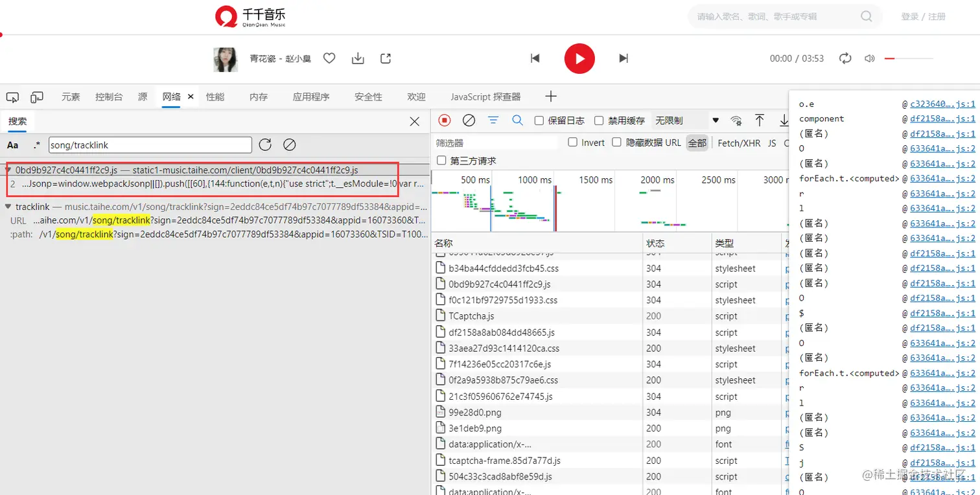Screen dimensions: 980x495
Task: Click the refresh search icon
Action: 265,145
